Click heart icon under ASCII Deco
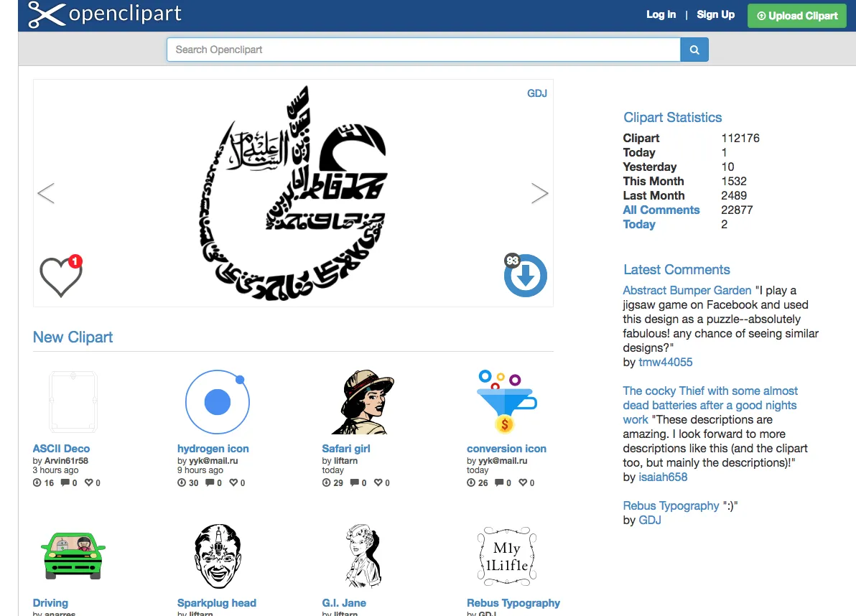This screenshot has height=616, width=856. point(89,483)
